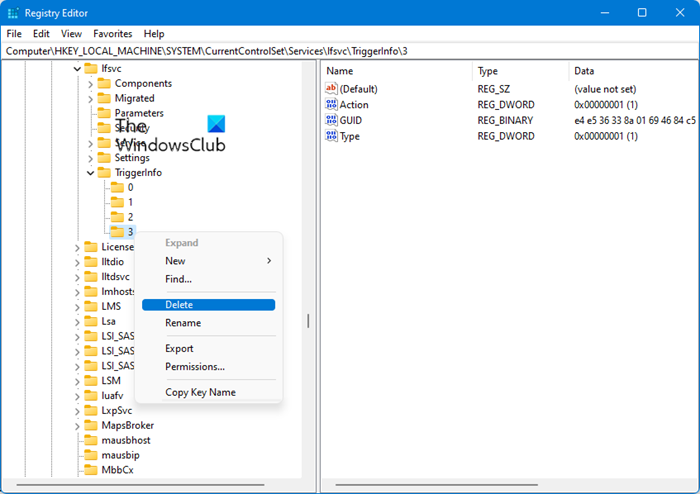Click the GUID data value e4 e5 36 33
This screenshot has height=494, width=700.
(x=635, y=120)
